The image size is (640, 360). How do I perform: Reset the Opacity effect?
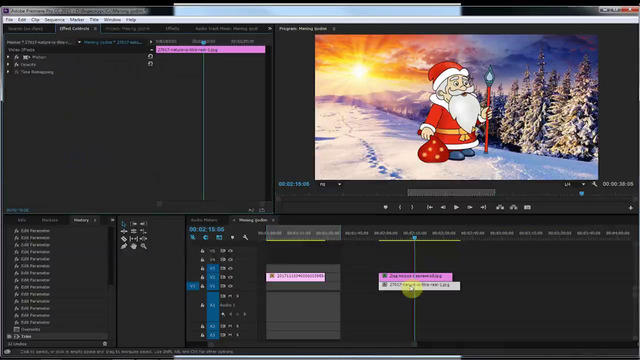click(x=150, y=64)
